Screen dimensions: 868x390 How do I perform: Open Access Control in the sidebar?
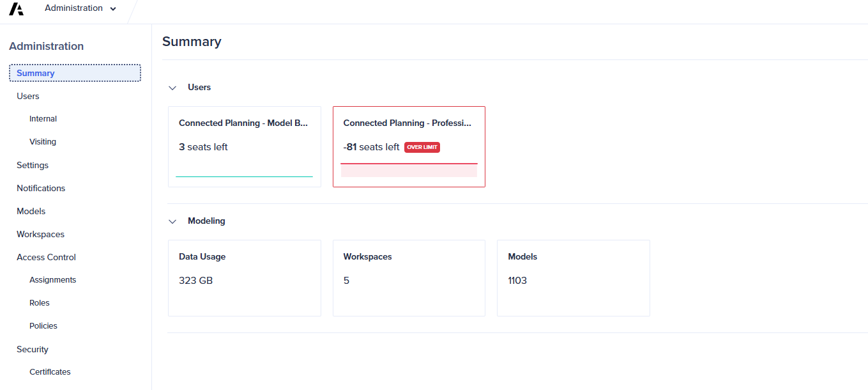pyautogui.click(x=46, y=257)
